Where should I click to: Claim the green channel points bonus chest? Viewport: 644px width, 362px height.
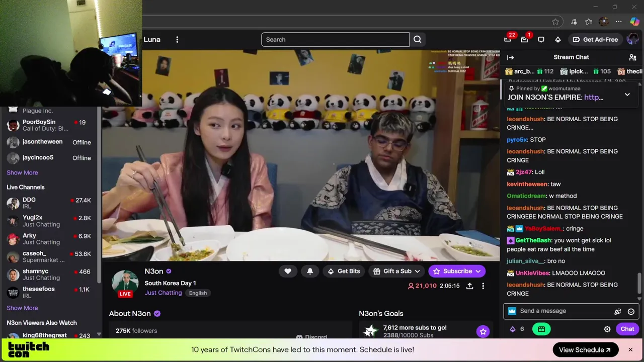point(541,329)
